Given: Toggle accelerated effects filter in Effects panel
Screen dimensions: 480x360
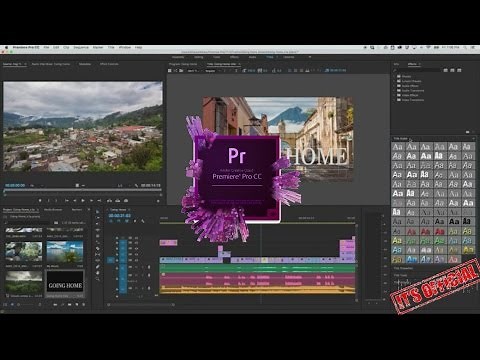Looking at the screenshot, I should [x=446, y=70].
